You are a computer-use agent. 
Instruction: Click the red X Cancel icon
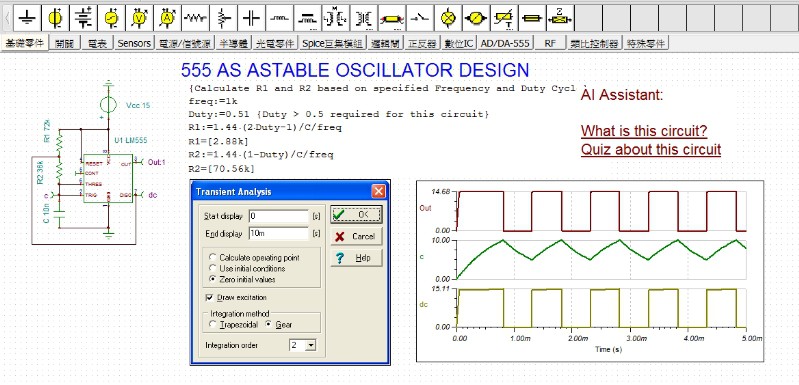click(x=339, y=236)
